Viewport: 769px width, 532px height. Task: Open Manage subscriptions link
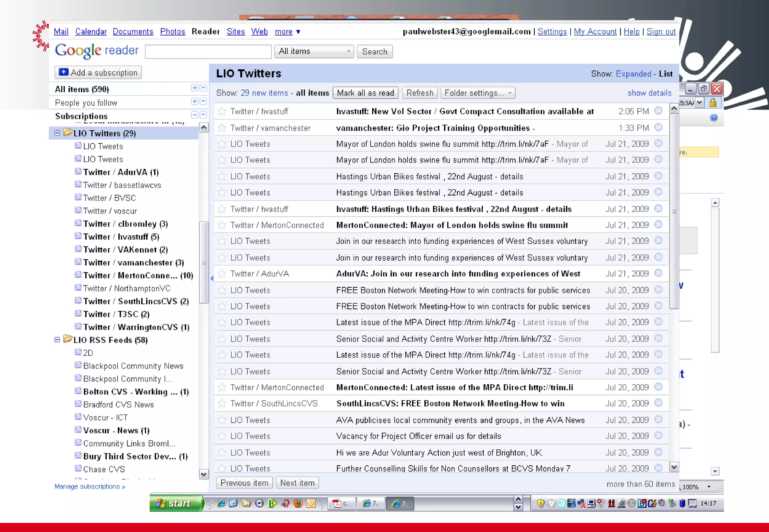tap(90, 487)
